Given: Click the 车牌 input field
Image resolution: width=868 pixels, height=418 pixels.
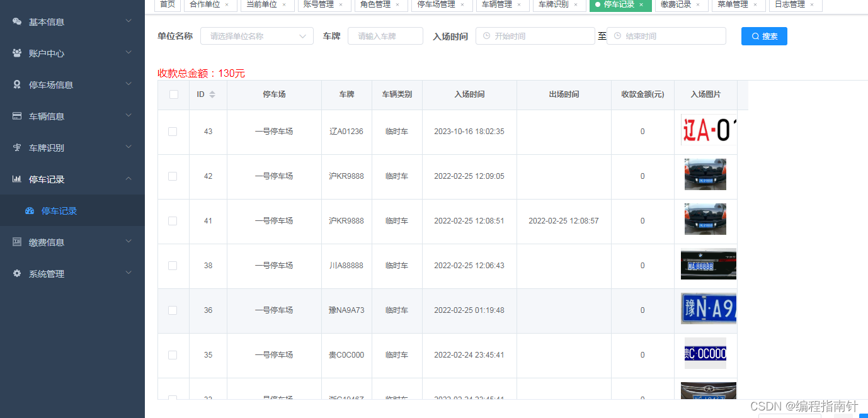Looking at the screenshot, I should (x=385, y=36).
